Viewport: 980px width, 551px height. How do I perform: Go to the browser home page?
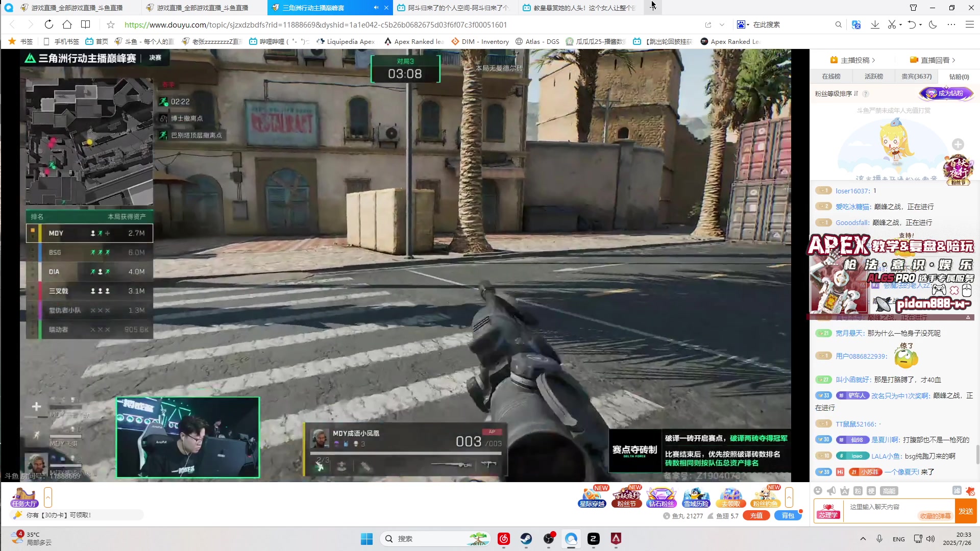[67, 24]
